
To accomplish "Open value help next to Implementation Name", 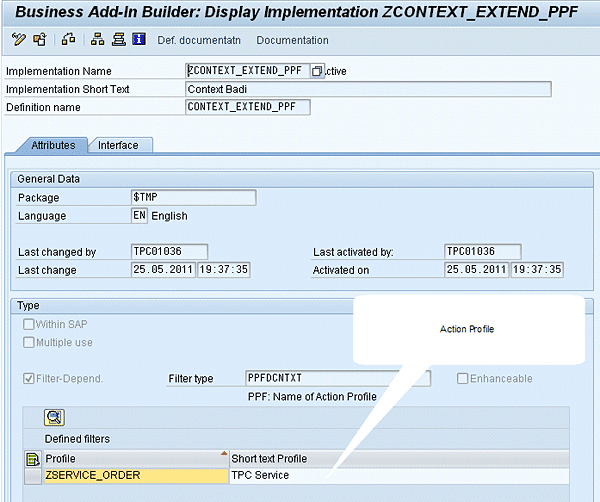I will [x=317, y=72].
